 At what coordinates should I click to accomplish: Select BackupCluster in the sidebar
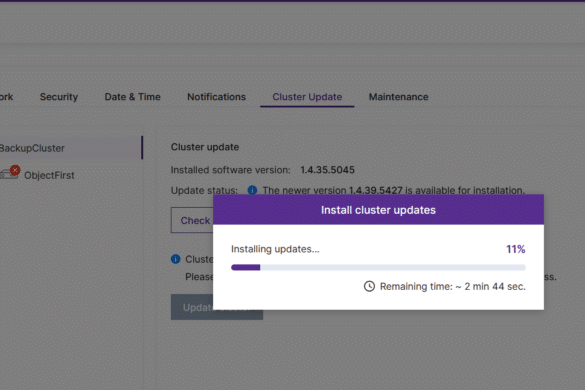[71, 148]
